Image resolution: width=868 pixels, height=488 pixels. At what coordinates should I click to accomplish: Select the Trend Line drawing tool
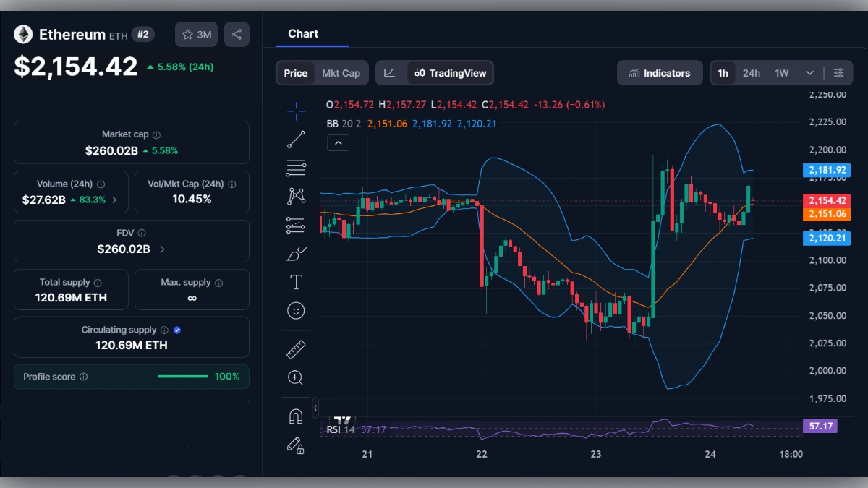(296, 140)
